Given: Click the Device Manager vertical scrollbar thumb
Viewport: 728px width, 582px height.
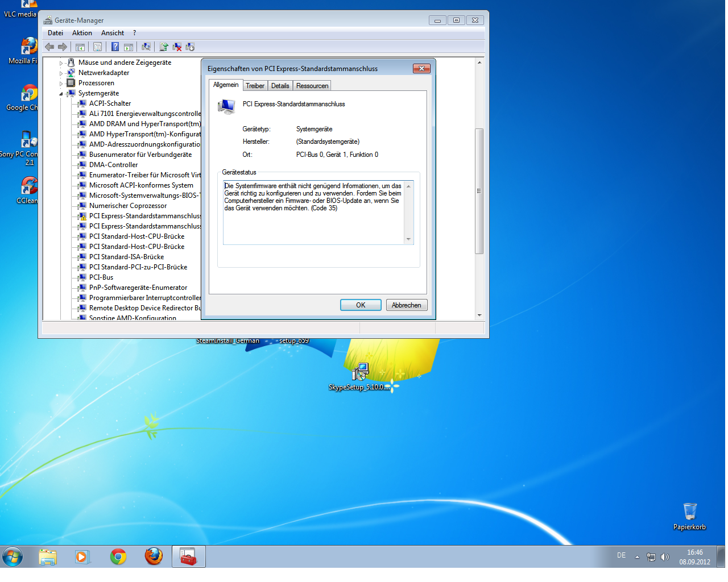Looking at the screenshot, I should [x=479, y=191].
